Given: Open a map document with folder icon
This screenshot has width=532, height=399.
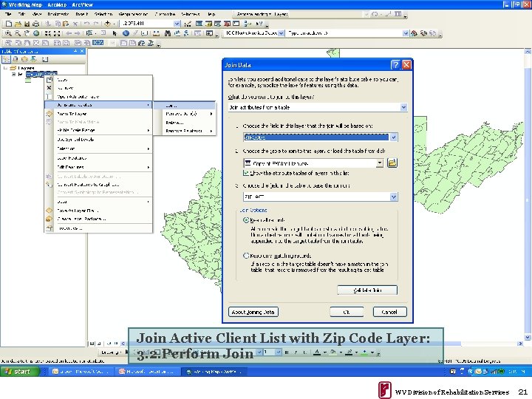Looking at the screenshot, I should click(x=18, y=24).
